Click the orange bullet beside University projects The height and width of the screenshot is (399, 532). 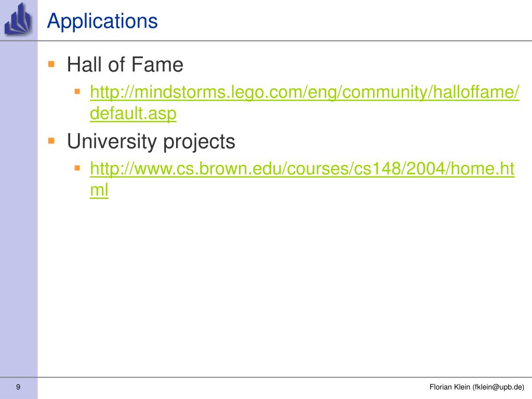coord(51,140)
